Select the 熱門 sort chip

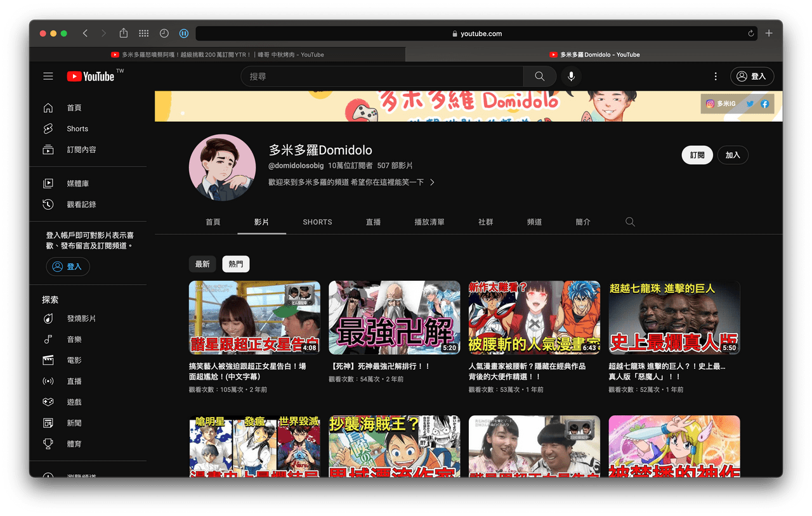click(236, 264)
